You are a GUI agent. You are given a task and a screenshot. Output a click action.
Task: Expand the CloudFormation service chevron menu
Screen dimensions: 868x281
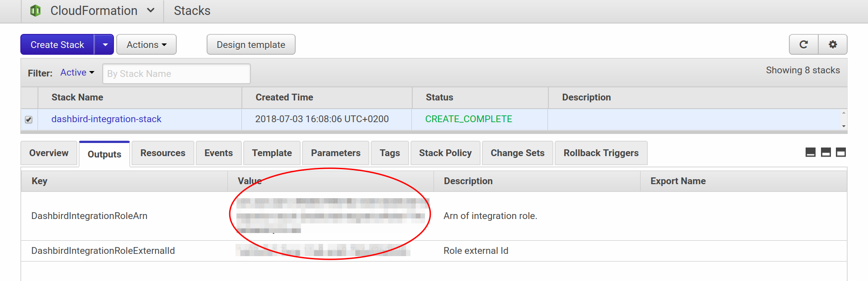pos(151,10)
